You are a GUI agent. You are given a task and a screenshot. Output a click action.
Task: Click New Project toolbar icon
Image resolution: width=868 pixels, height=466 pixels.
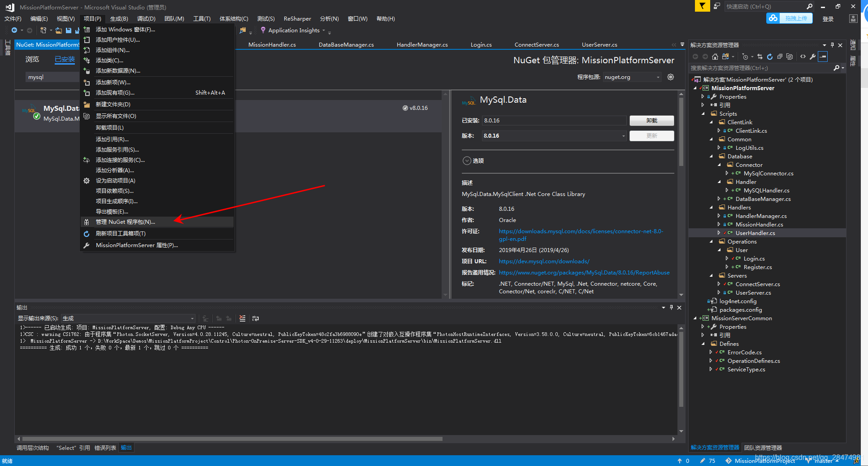(43, 30)
